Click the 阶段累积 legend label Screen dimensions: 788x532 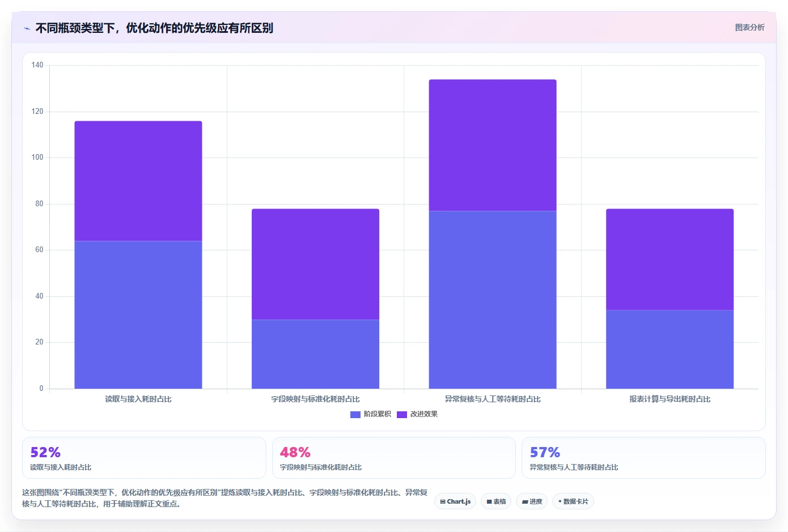point(378,414)
